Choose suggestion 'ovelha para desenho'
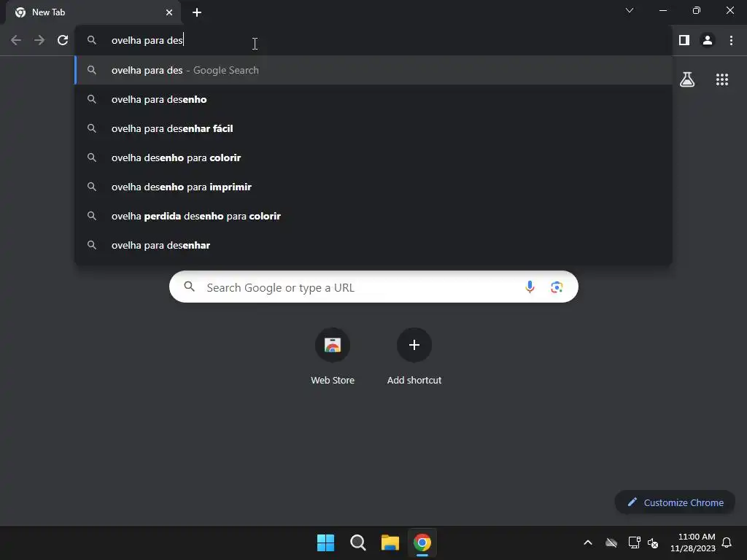Image resolution: width=747 pixels, height=560 pixels. click(373, 99)
